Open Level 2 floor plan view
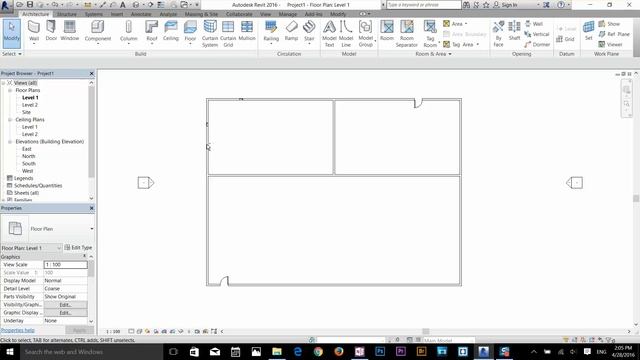 pos(30,105)
